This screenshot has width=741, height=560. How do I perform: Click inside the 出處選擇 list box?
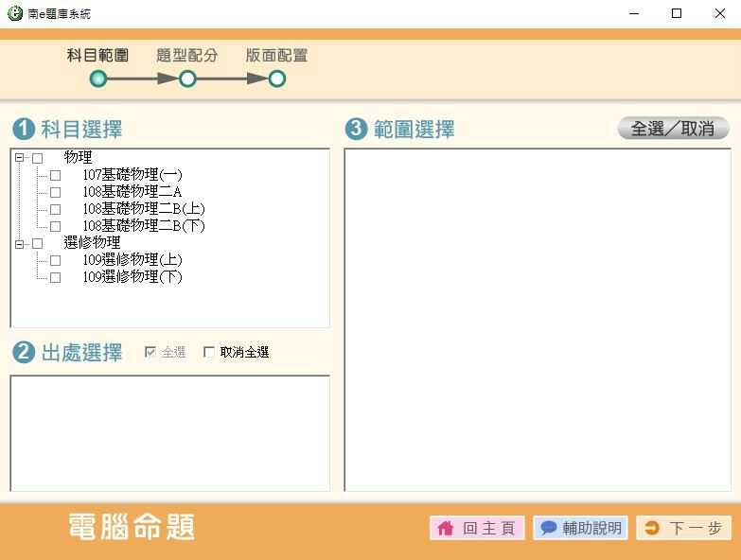click(170, 433)
